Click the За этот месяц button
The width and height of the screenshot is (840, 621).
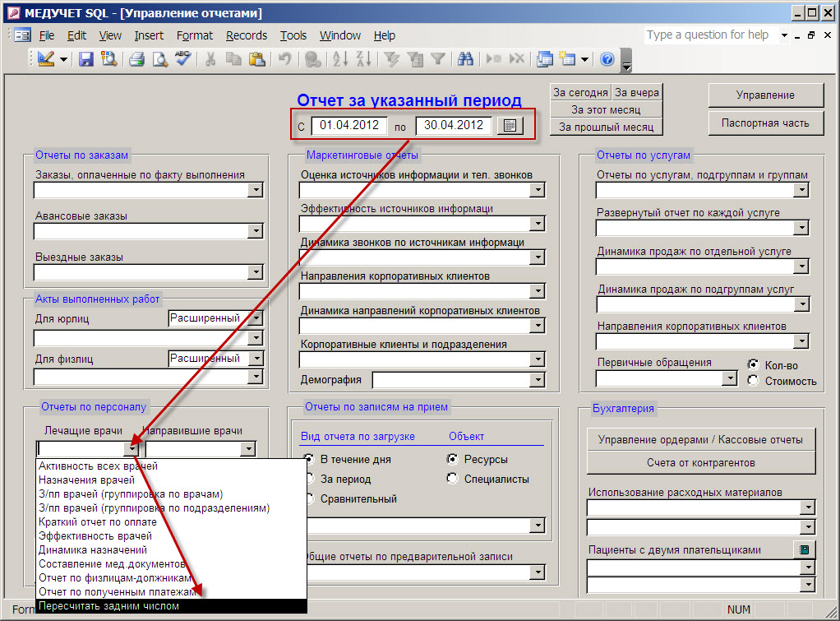(x=606, y=109)
